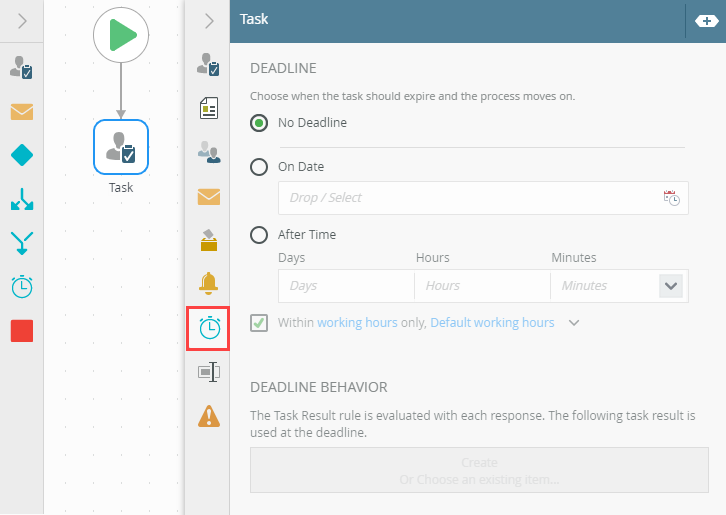Select the Task node on the canvas

121,147
